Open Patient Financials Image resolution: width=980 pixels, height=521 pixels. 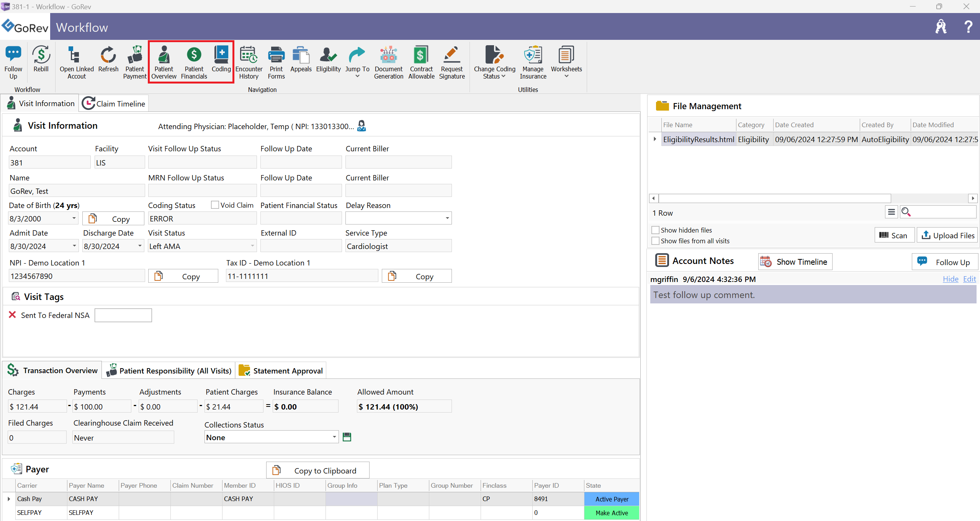(x=194, y=62)
